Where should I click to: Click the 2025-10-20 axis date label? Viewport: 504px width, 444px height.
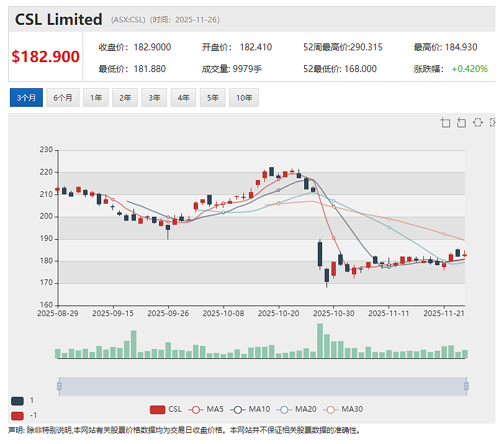[279, 314]
